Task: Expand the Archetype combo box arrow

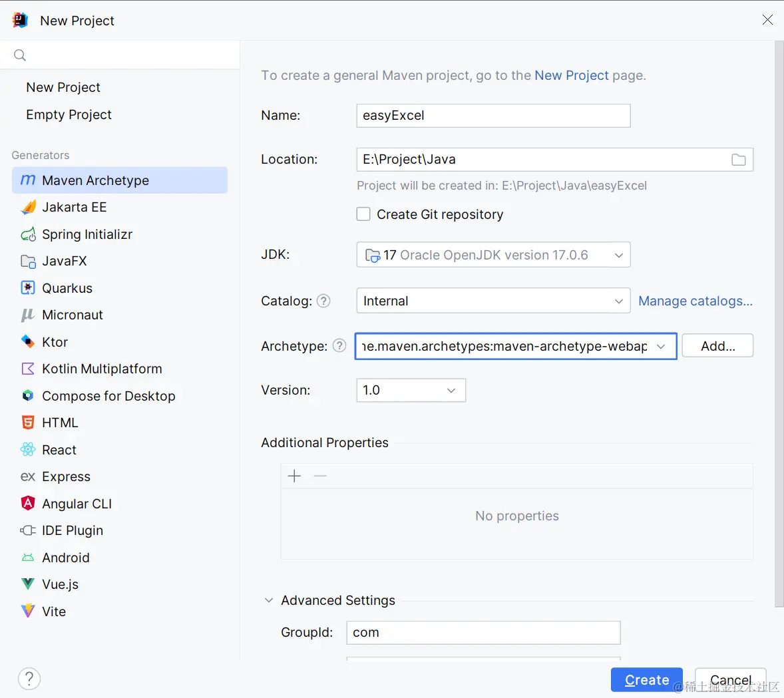Action: 661,346
